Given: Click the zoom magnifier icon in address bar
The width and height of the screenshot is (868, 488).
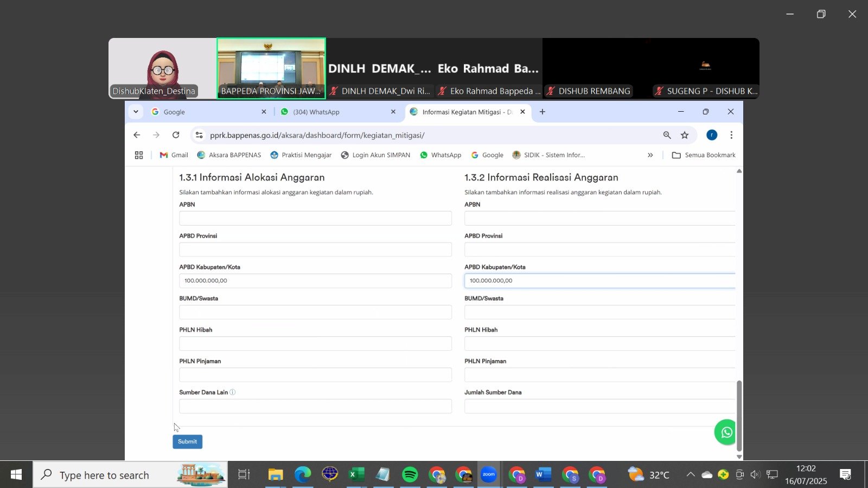Looking at the screenshot, I should click(667, 135).
